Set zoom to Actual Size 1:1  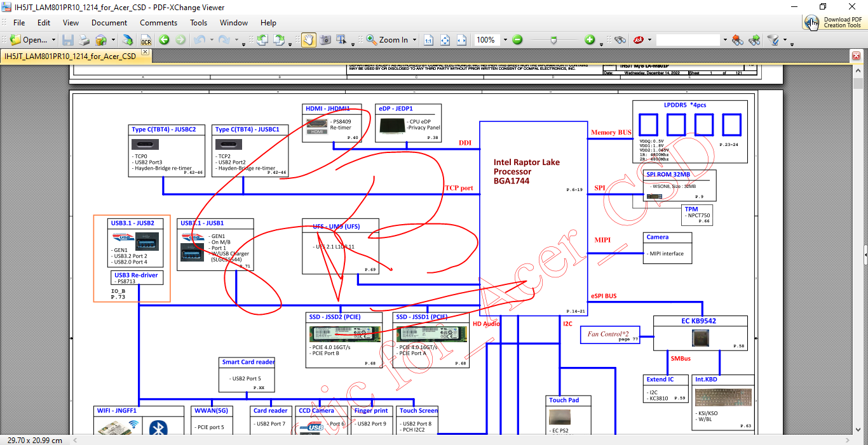point(429,39)
